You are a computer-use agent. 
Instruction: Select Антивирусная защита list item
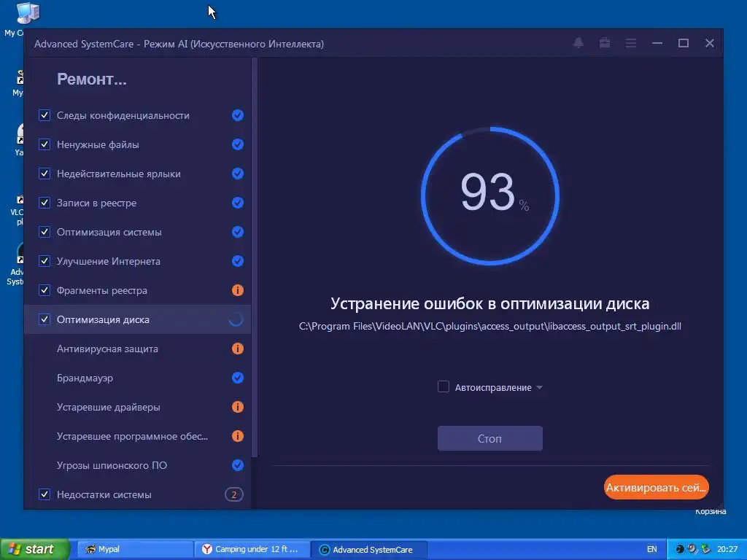pyautogui.click(x=137, y=349)
